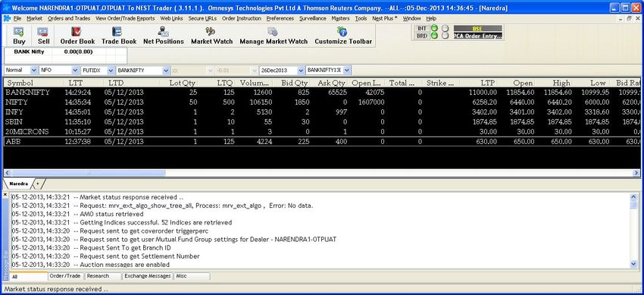Viewport: 644px width, 295px height.
Task: Open Customize Toolbar option
Action: click(343, 36)
